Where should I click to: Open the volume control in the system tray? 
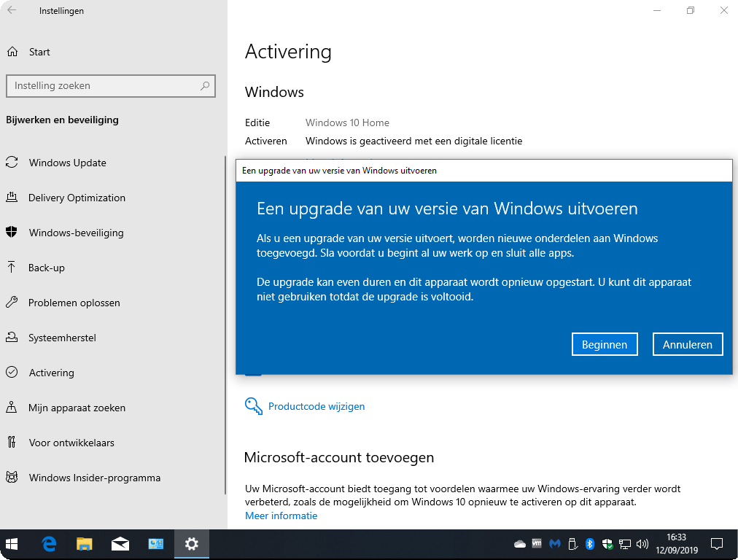[x=642, y=544]
